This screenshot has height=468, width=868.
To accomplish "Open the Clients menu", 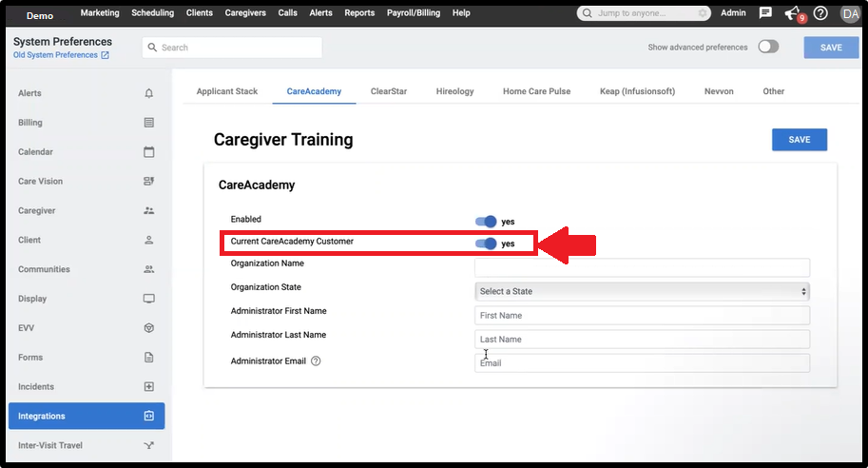I will (200, 12).
